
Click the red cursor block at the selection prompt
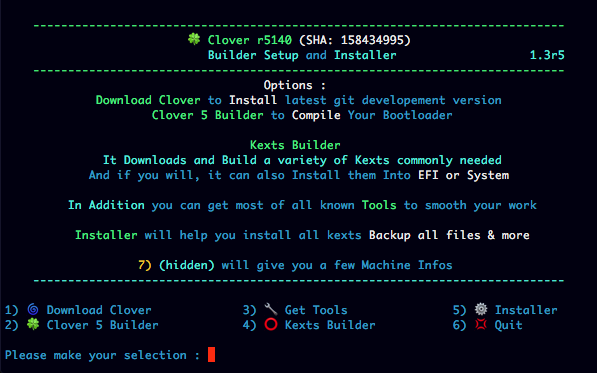(x=211, y=354)
